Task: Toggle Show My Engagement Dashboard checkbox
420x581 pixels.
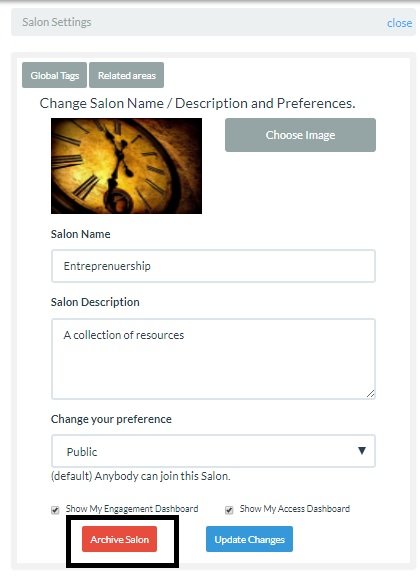Action: [x=55, y=510]
